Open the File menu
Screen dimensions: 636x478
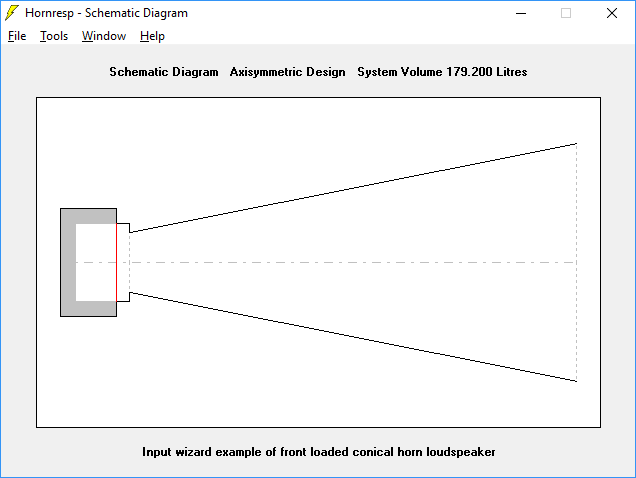(x=17, y=36)
